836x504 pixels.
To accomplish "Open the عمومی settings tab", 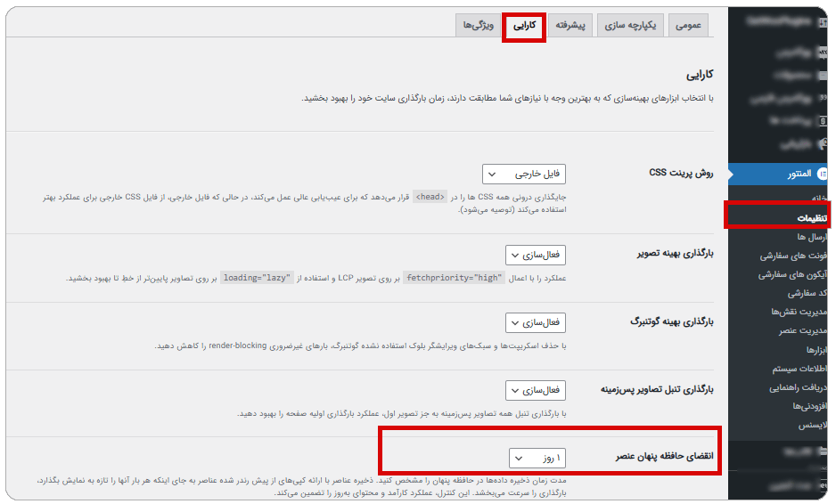I will pos(688,25).
